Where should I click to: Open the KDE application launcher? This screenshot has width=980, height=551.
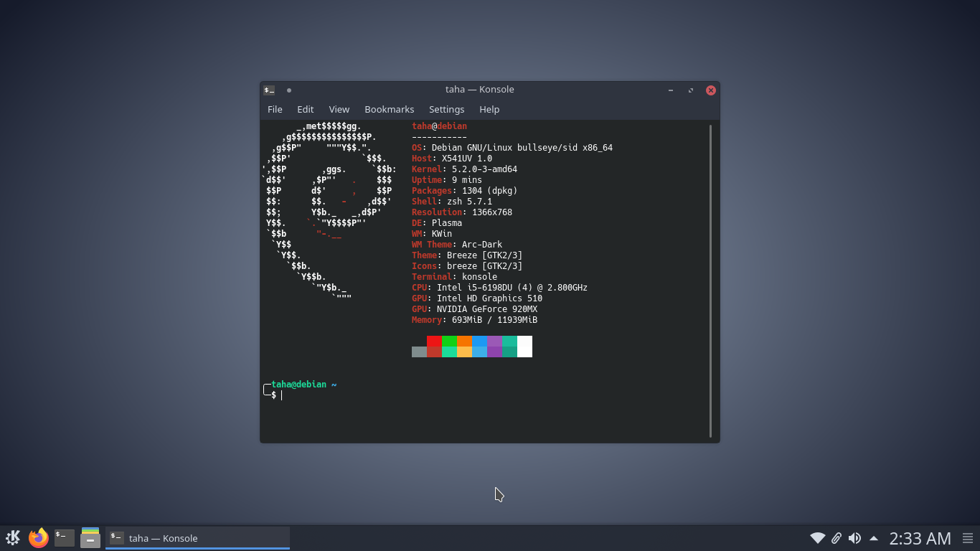tap(12, 537)
